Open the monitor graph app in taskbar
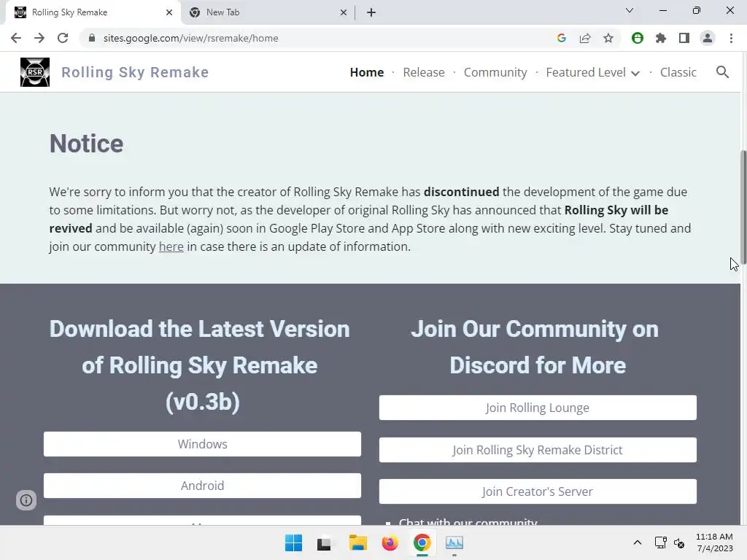The image size is (747, 560). 454,542
